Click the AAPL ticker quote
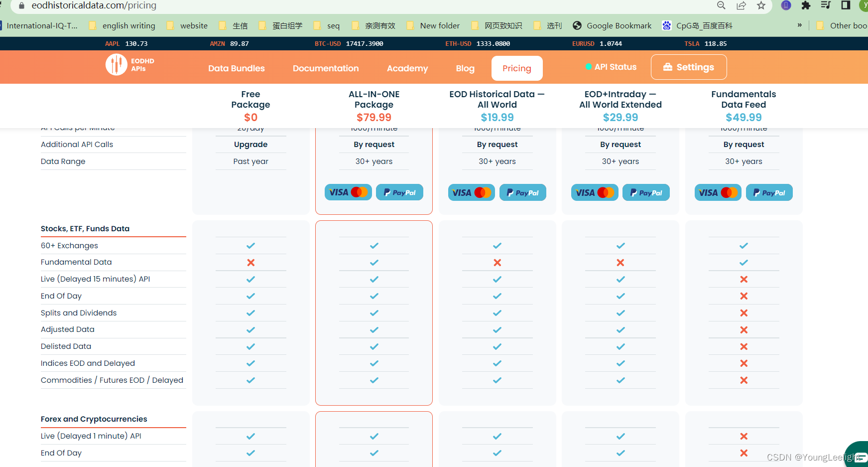The width and height of the screenshot is (868, 467). click(126, 44)
